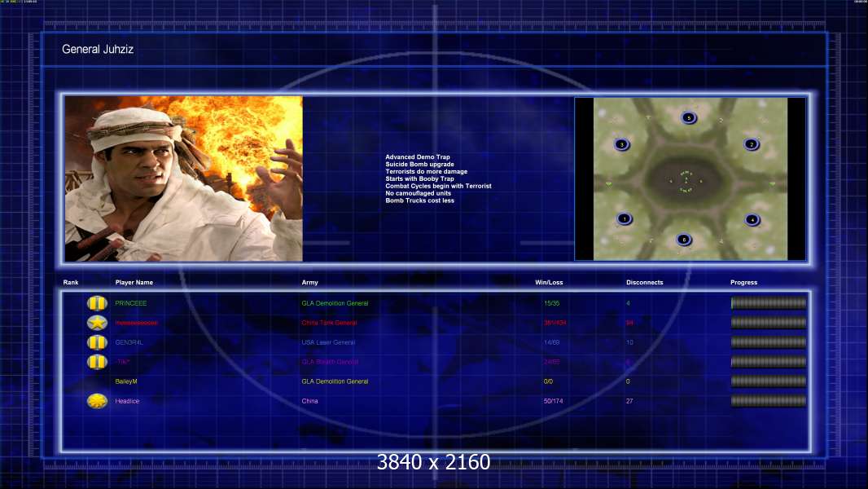Click start position marker 2 on the map
The height and width of the screenshot is (489, 868).
pos(752,144)
